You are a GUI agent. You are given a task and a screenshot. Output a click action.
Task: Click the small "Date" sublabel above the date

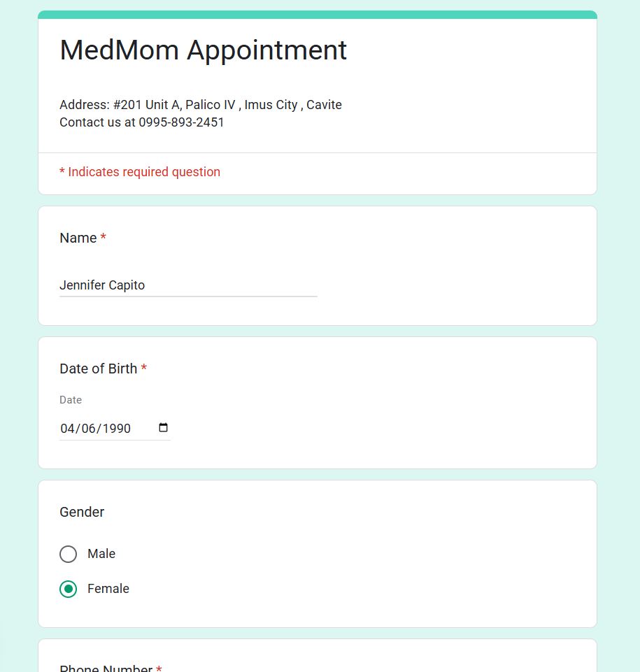click(71, 400)
